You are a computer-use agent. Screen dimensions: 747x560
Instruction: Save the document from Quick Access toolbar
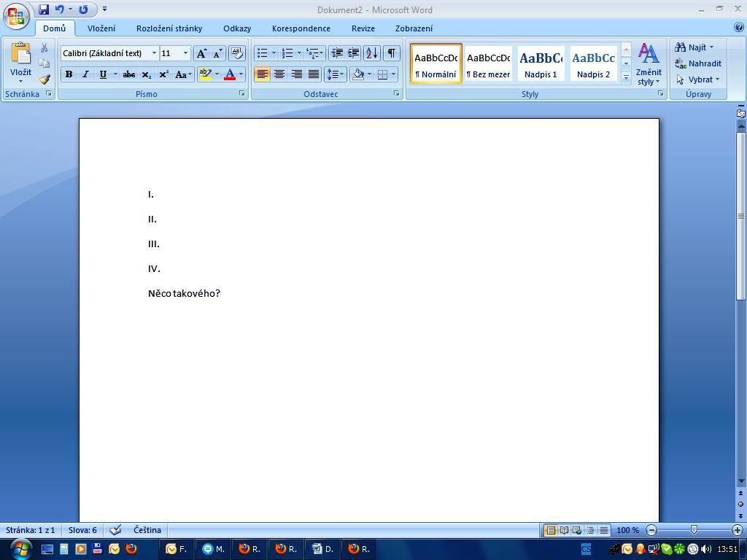click(x=44, y=9)
